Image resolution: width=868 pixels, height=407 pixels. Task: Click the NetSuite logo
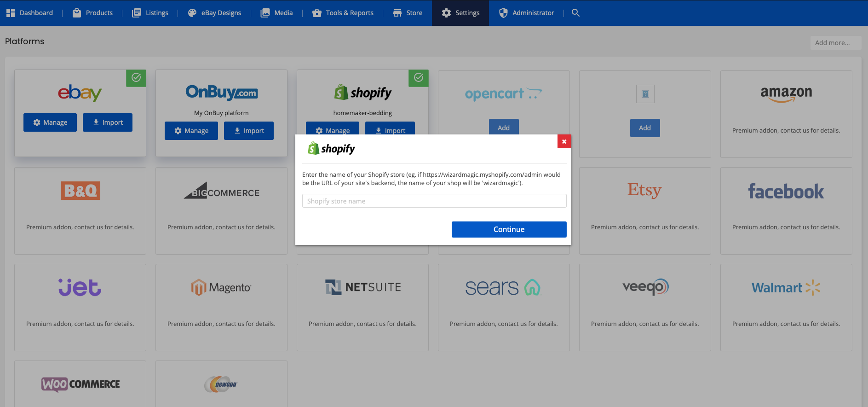point(363,287)
